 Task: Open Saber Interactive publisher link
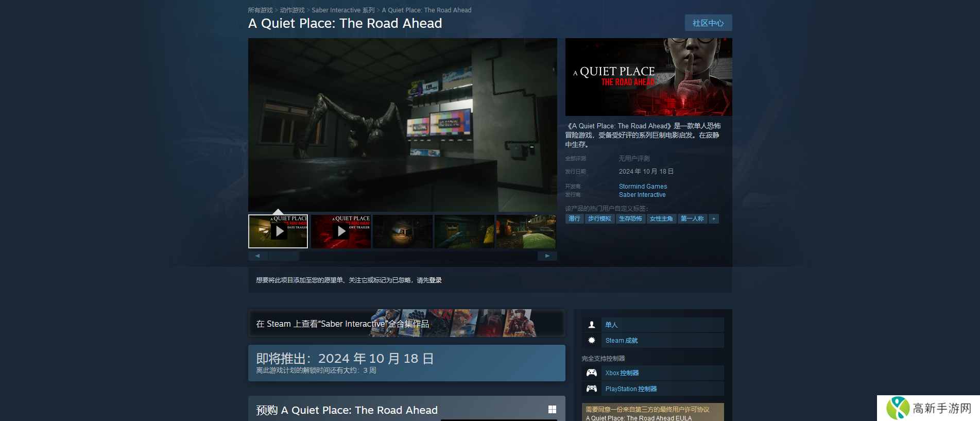point(642,195)
